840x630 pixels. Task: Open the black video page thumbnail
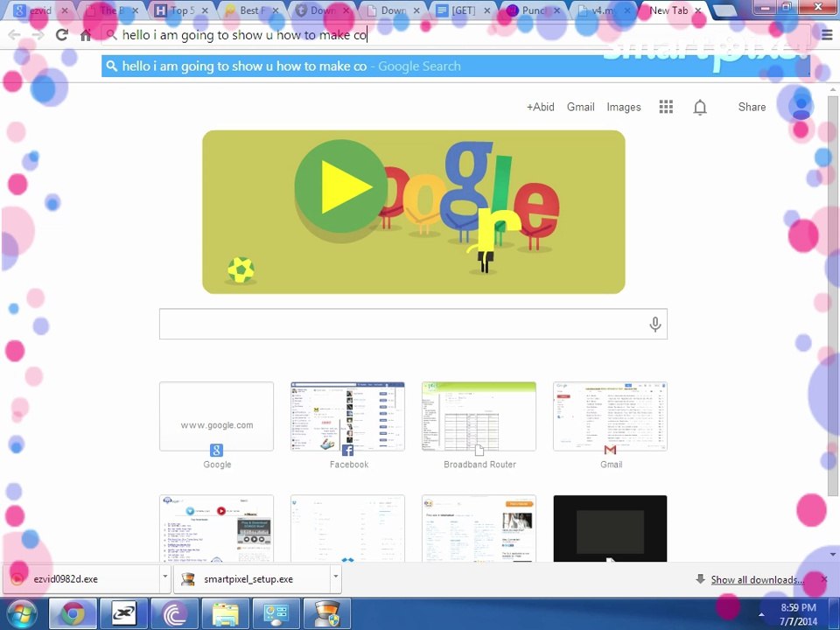tap(610, 528)
